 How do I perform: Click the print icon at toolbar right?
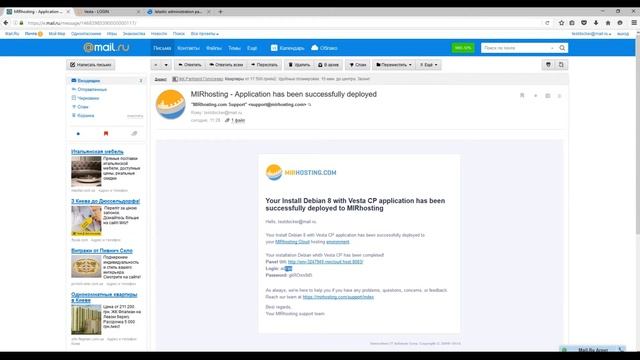coord(561,64)
